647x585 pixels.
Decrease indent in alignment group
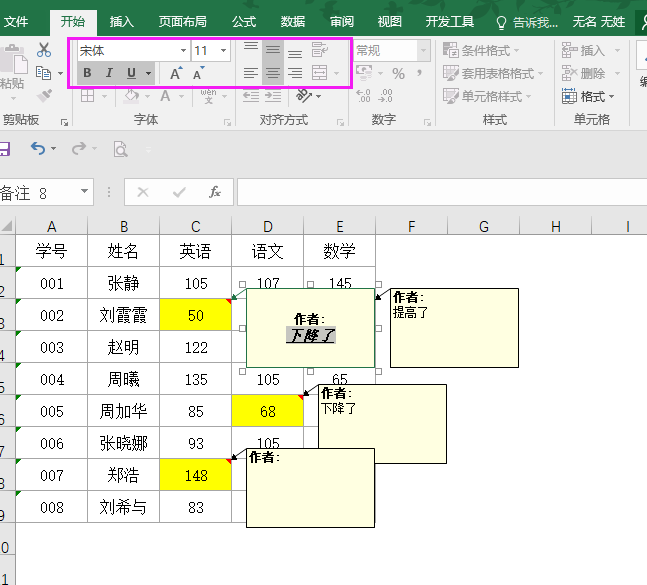tap(250, 96)
